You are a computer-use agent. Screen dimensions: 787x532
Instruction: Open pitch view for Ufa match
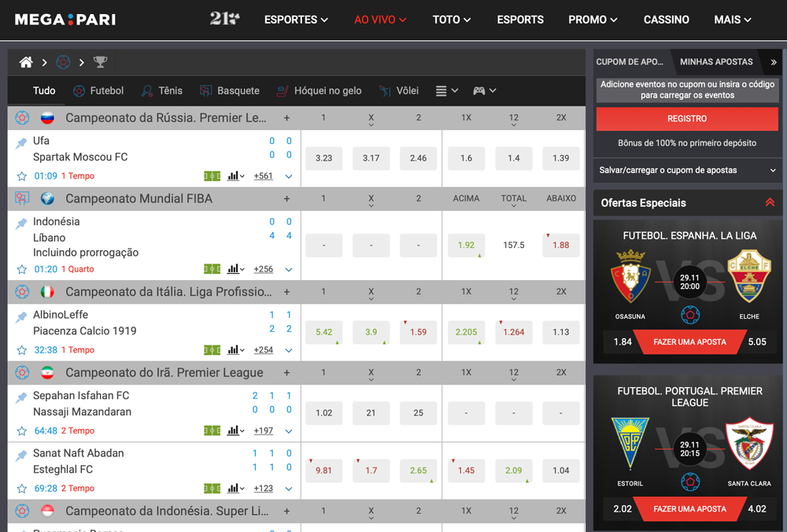(212, 176)
